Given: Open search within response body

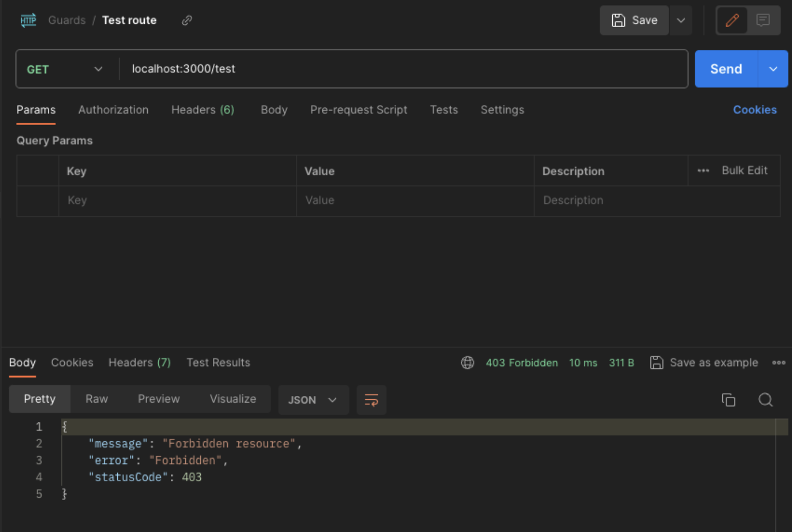Looking at the screenshot, I should 765,400.
